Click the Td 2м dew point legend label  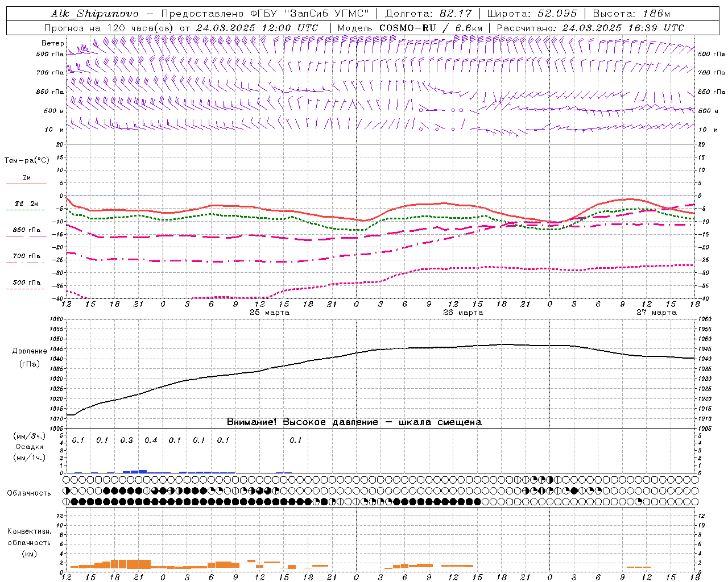click(27, 203)
